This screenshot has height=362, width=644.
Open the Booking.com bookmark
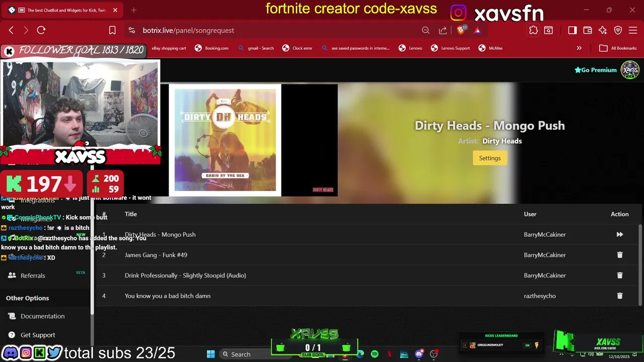(x=211, y=48)
